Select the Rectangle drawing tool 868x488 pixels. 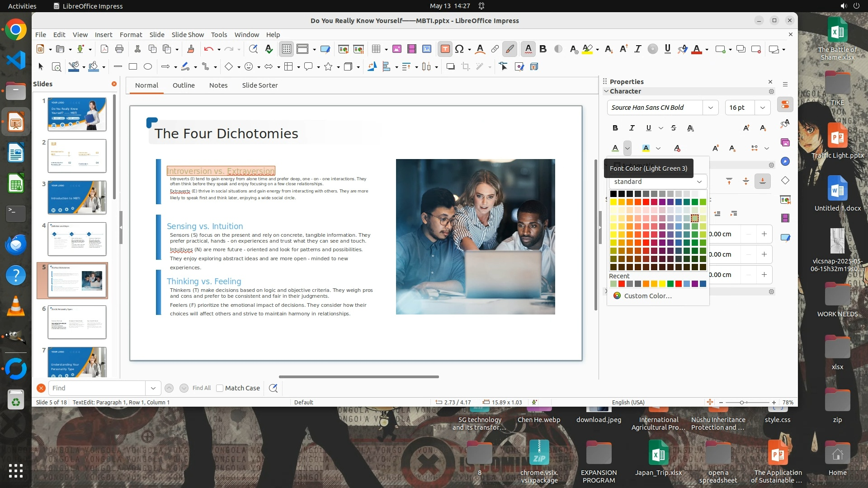132,66
